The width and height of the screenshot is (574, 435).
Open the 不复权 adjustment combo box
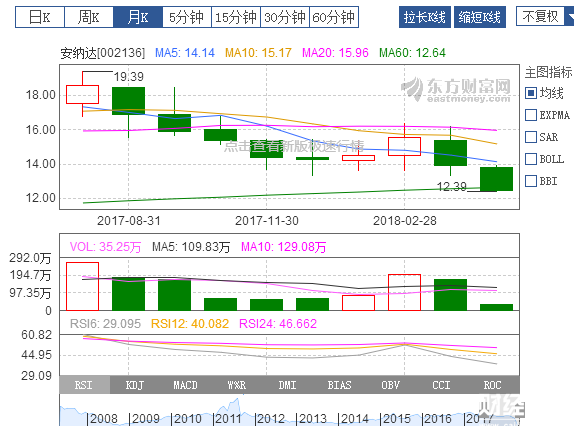(x=545, y=16)
